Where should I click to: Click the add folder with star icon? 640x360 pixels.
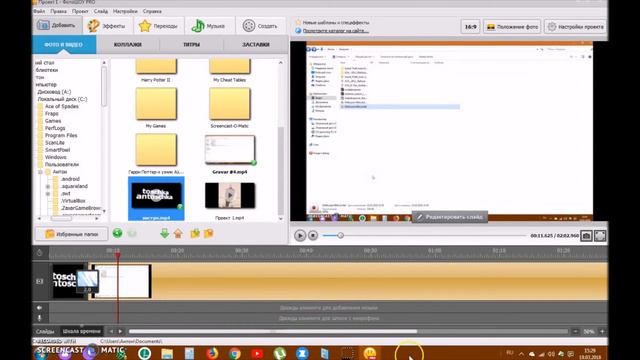[195, 233]
